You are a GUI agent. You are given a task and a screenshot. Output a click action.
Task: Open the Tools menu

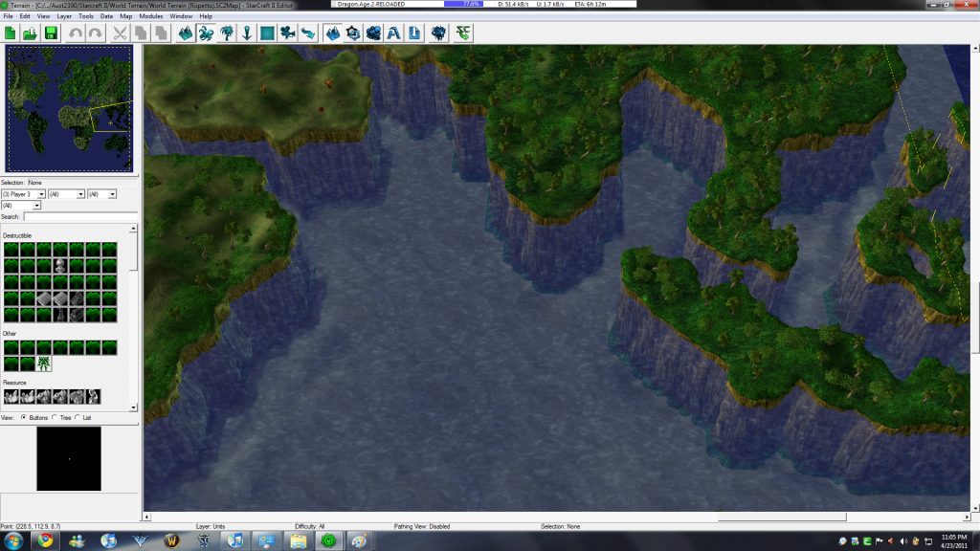85,16
